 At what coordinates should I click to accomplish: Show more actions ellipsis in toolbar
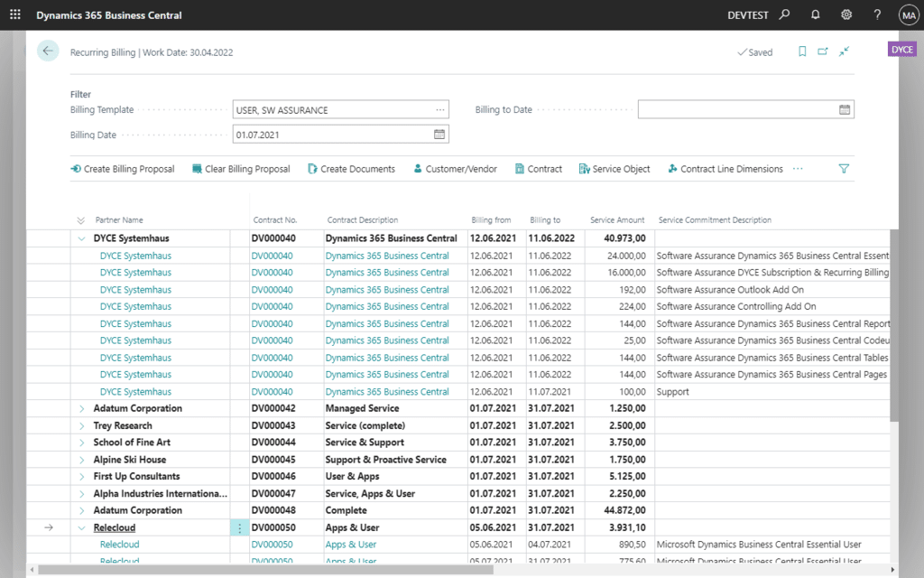click(x=798, y=169)
